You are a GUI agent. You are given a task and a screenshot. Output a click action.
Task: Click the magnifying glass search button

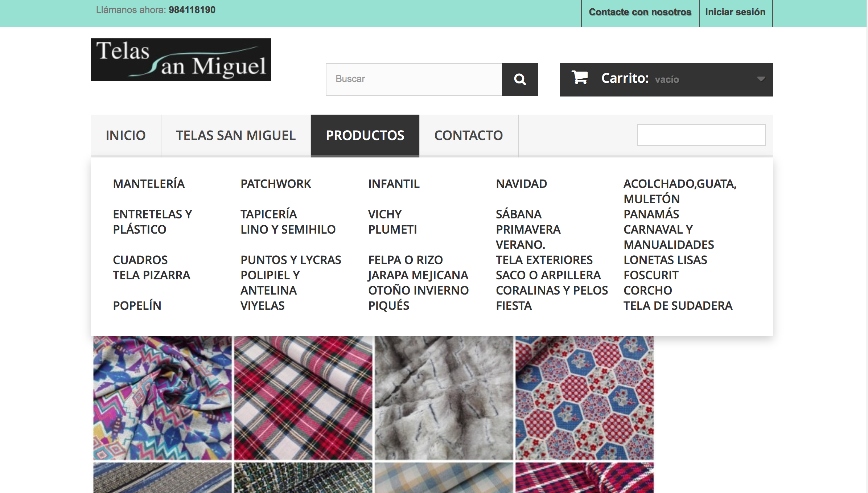click(519, 79)
